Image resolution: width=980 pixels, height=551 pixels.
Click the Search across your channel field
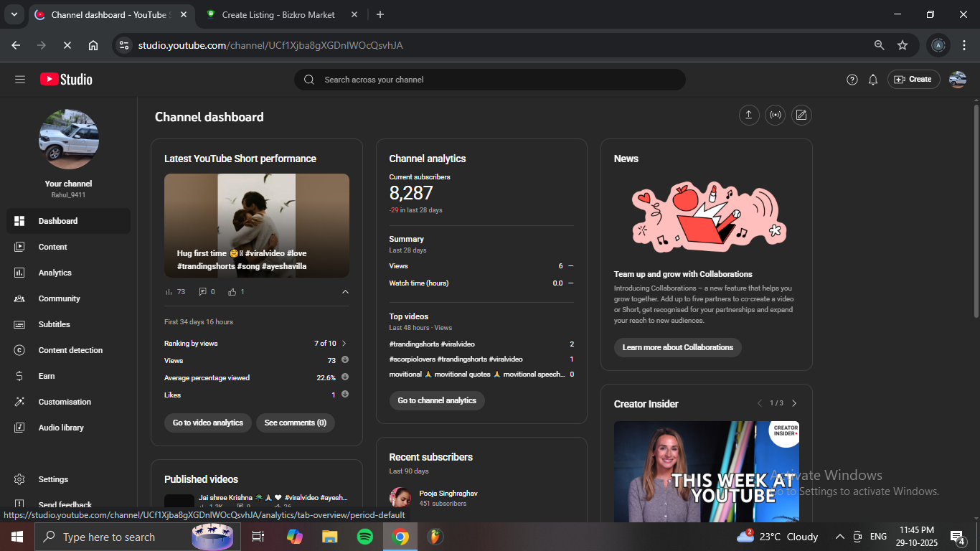(x=490, y=80)
